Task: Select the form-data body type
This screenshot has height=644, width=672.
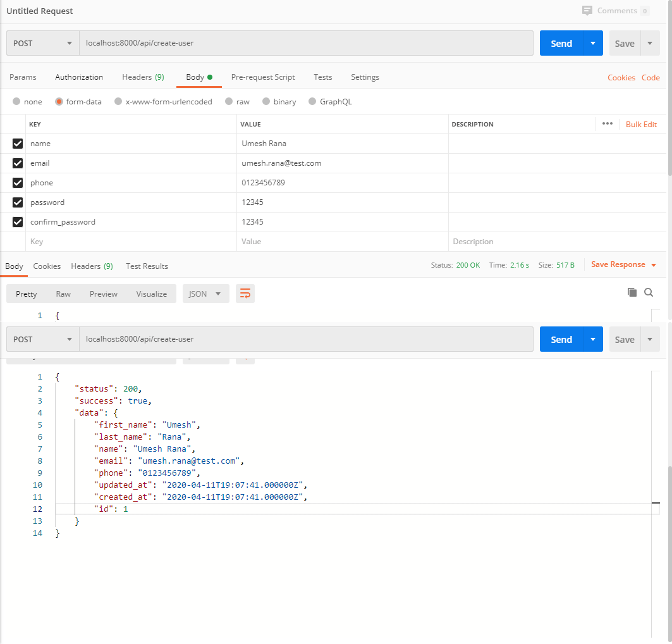Action: 59,102
